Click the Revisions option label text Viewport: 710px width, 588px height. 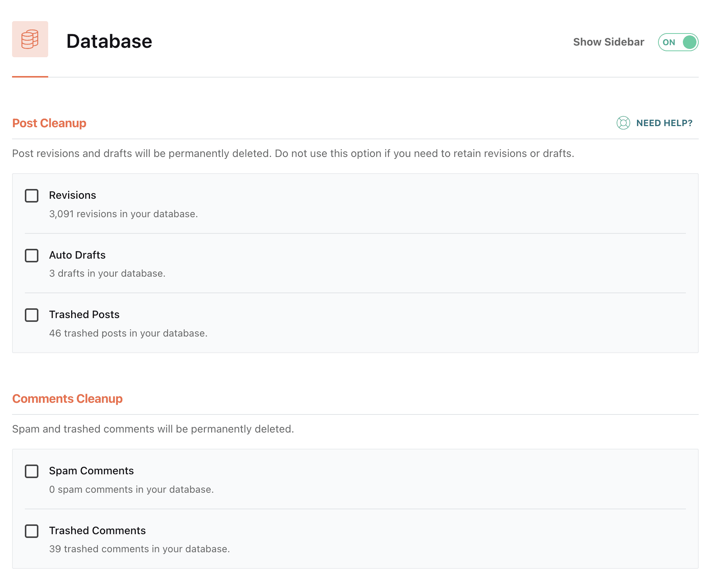(x=73, y=195)
